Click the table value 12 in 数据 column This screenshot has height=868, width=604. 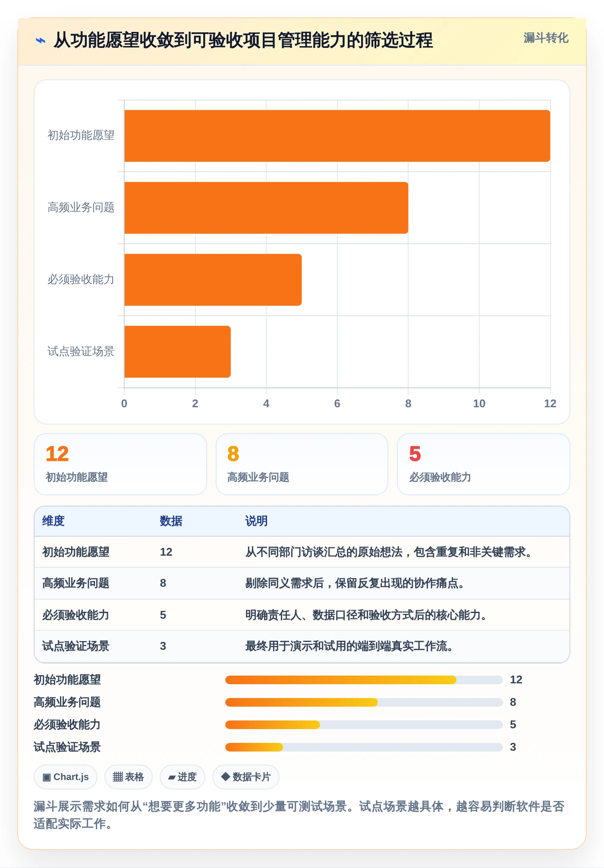(x=166, y=552)
